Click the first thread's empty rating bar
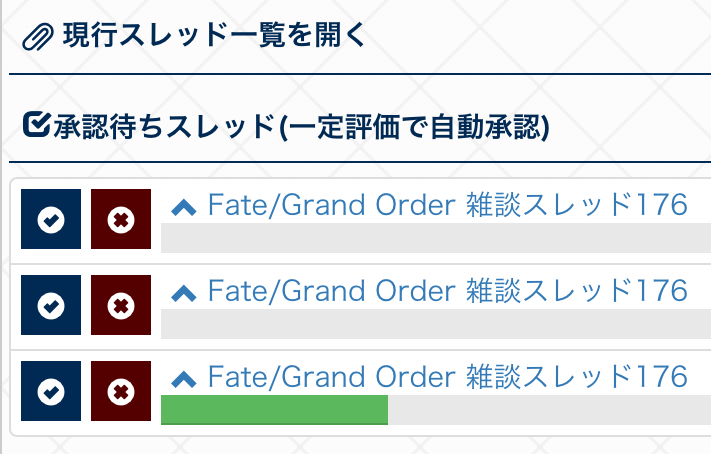This screenshot has height=454, width=711. (435, 238)
